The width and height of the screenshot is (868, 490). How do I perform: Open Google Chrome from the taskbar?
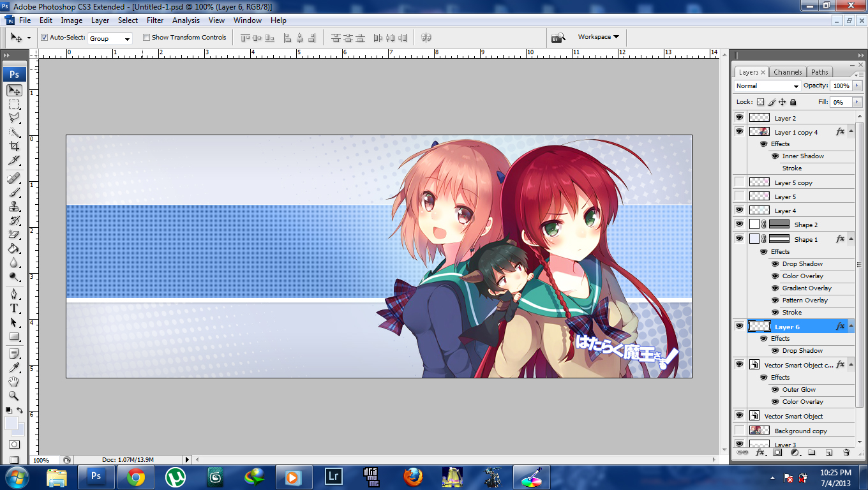coord(135,477)
